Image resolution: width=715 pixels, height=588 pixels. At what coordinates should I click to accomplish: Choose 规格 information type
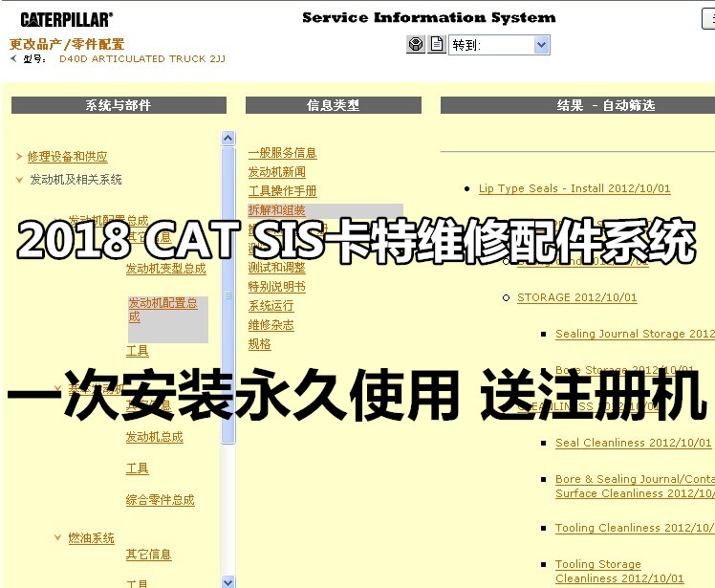coord(259,344)
